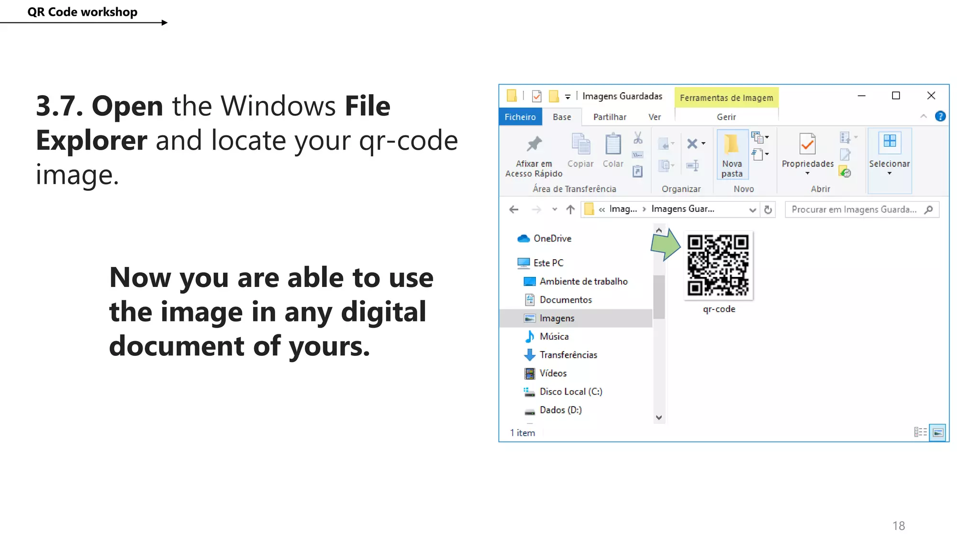Open the Easy access dropdown arrow
This screenshot has height=551, width=980.
coord(767,154)
